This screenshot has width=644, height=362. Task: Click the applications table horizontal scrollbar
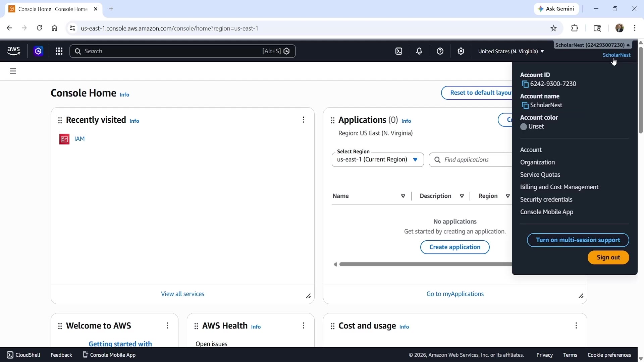pos(425,264)
